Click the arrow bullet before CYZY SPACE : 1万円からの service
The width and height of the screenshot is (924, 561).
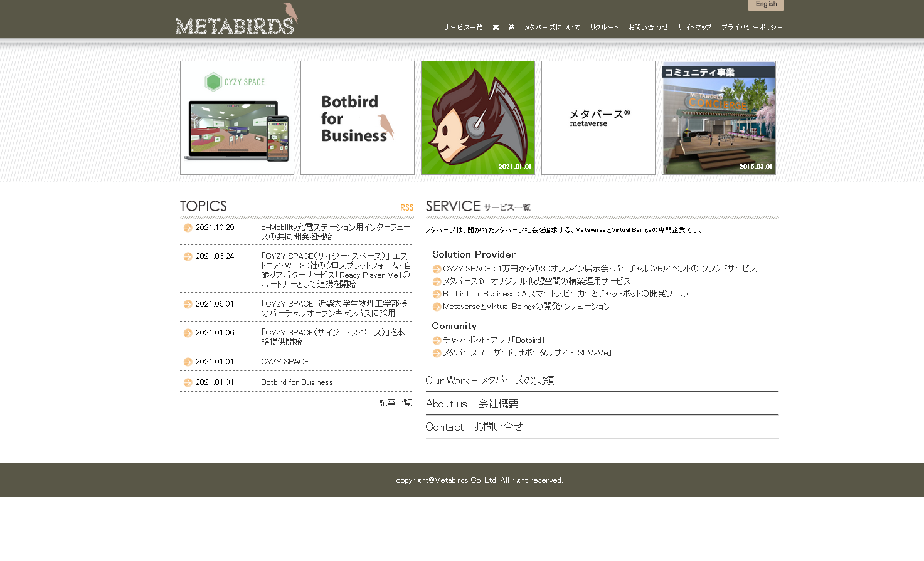click(437, 269)
